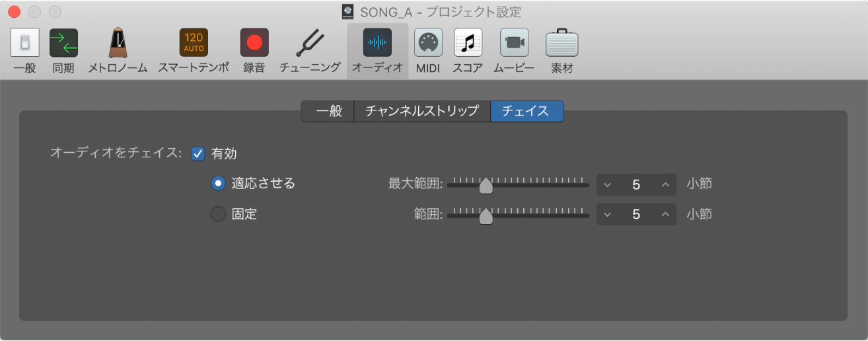This screenshot has width=868, height=341.
Task: Click the SONG_A - プロジェクト設定 window title
Action: click(441, 12)
